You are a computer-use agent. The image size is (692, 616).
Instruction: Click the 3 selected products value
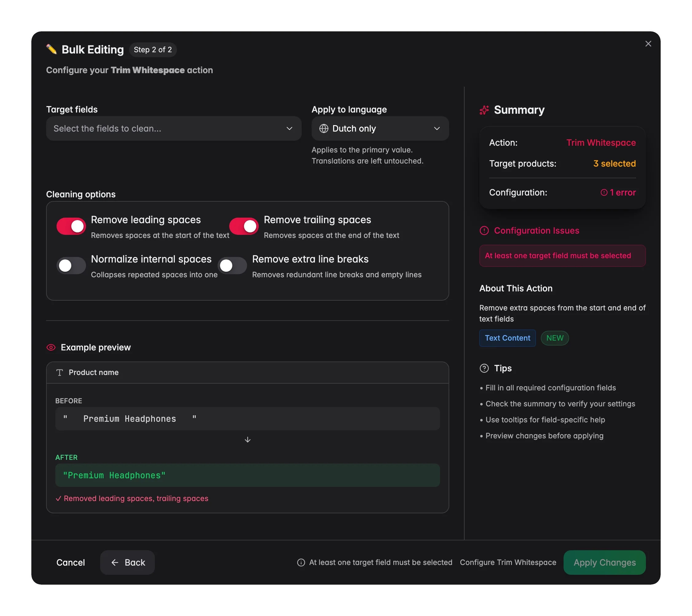click(615, 164)
